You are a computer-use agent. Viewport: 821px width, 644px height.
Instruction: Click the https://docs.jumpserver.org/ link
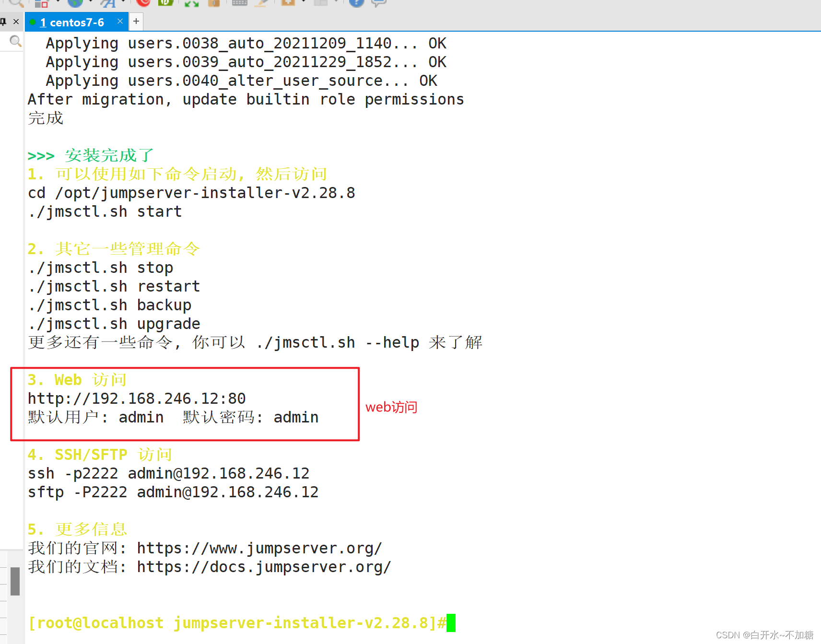pos(264,567)
